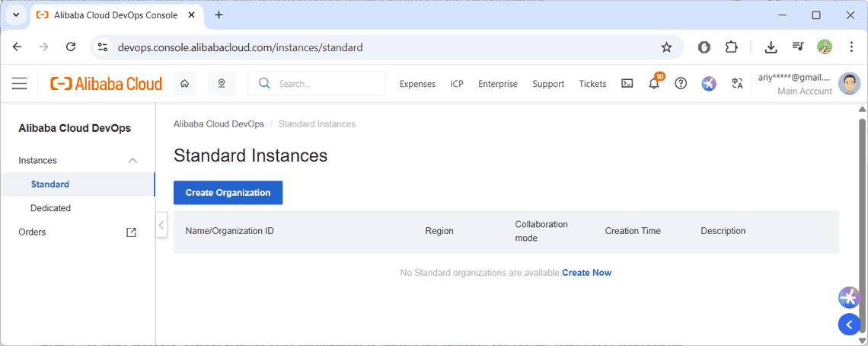
Task: Collapse the Instances sidebar section
Action: click(x=132, y=160)
